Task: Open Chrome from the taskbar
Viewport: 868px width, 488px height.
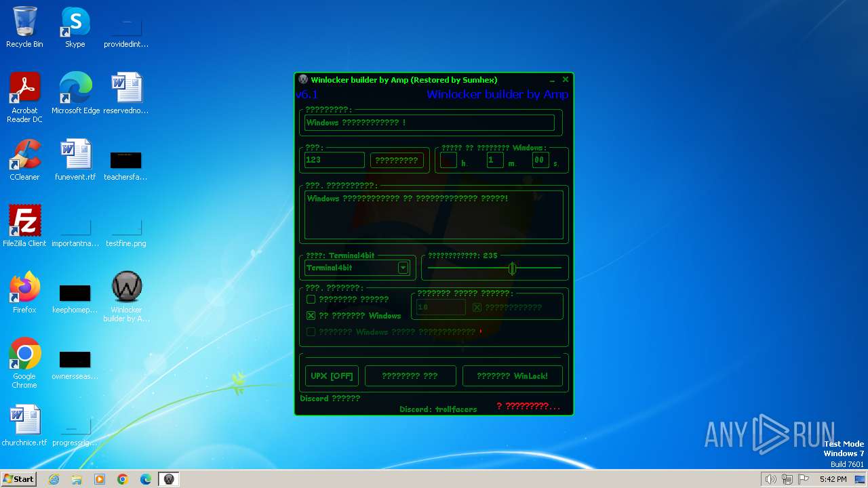Action: 123,479
